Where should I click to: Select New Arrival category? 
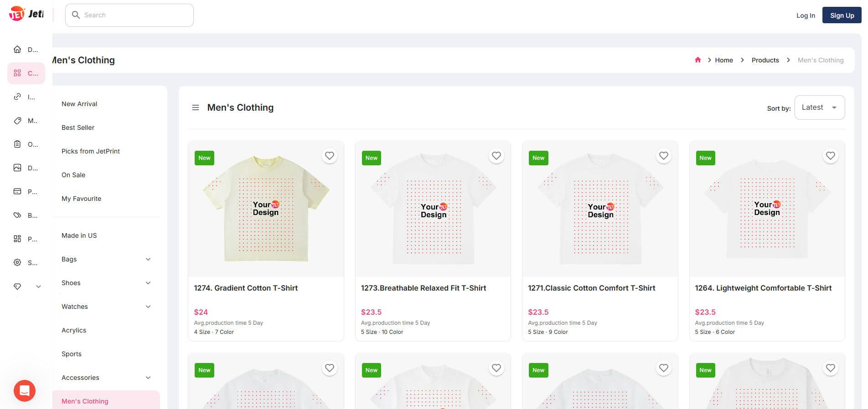(x=79, y=104)
